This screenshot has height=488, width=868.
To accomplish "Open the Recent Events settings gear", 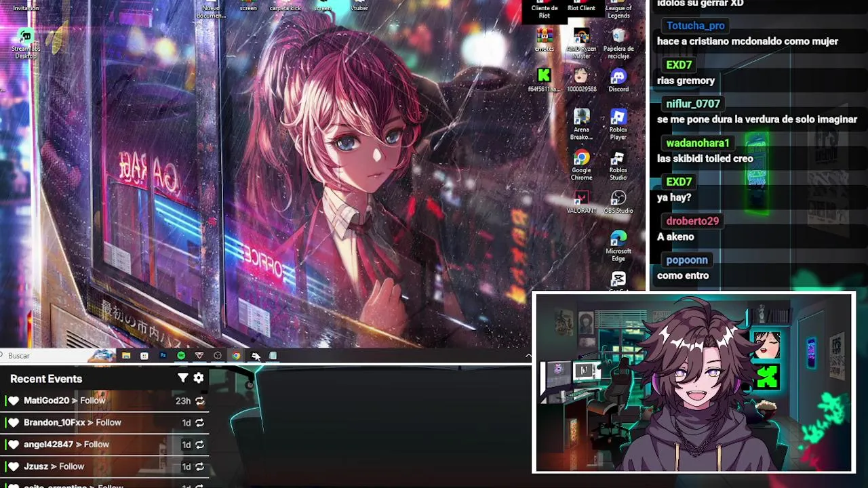I will tap(199, 378).
